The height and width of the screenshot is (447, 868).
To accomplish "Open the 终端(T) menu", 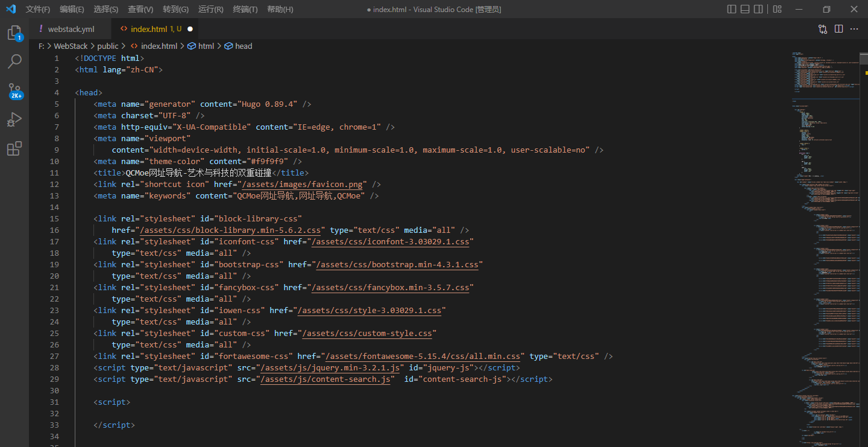I will pos(245,9).
